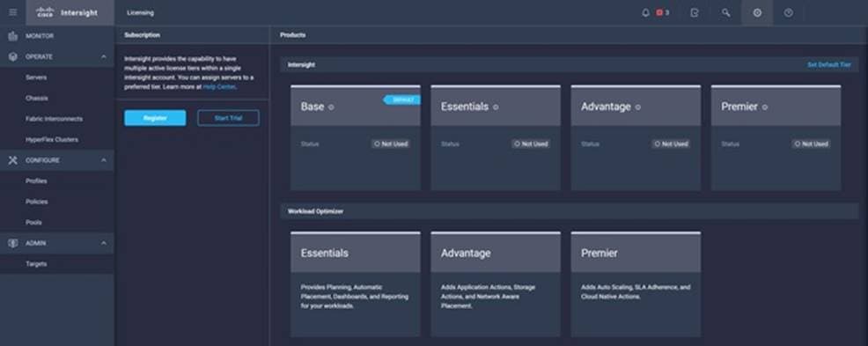Open the hamburger navigation menu
This screenshot has width=868, height=346.
pyautogui.click(x=12, y=12)
